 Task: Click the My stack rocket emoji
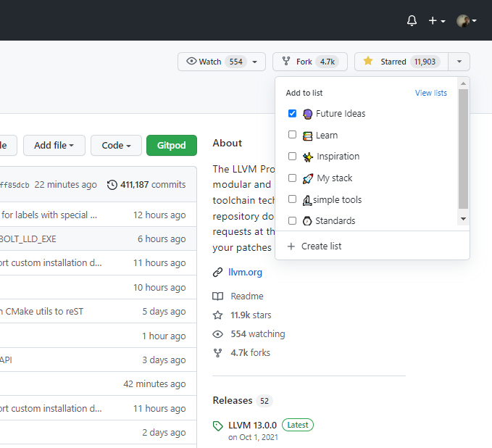pos(308,178)
